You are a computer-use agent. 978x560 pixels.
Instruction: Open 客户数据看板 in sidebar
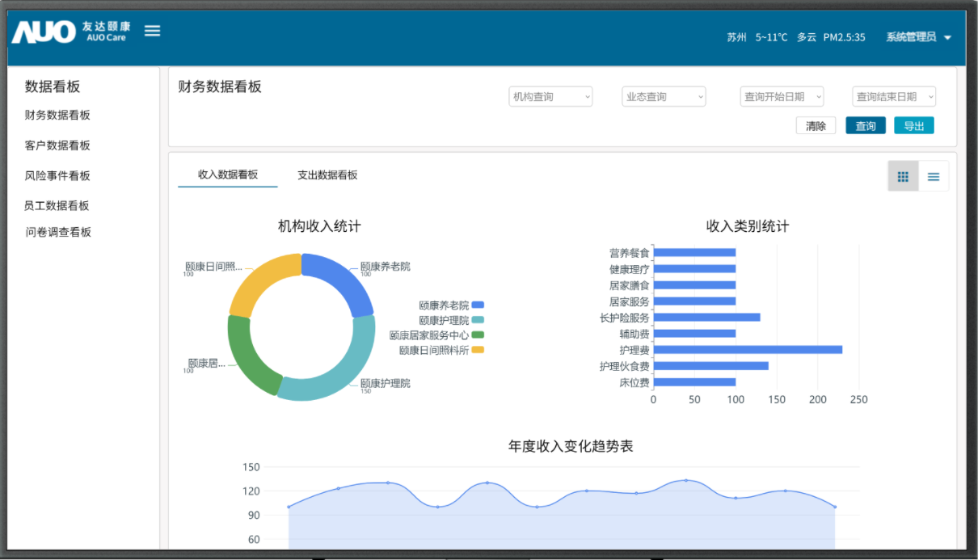tap(57, 145)
